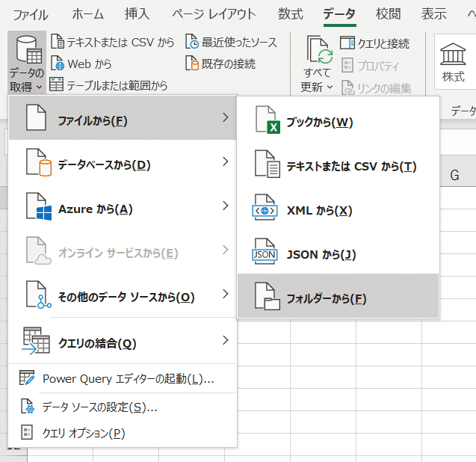Choose テキストまたは CSV から in the submenu

tap(351, 167)
